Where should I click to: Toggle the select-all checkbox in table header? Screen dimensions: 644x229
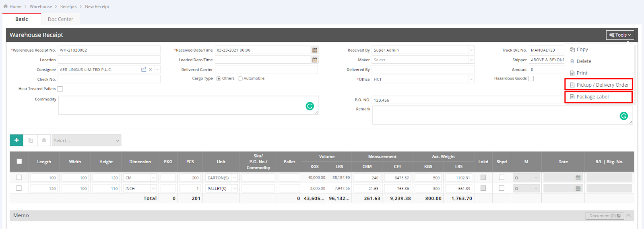19,161
